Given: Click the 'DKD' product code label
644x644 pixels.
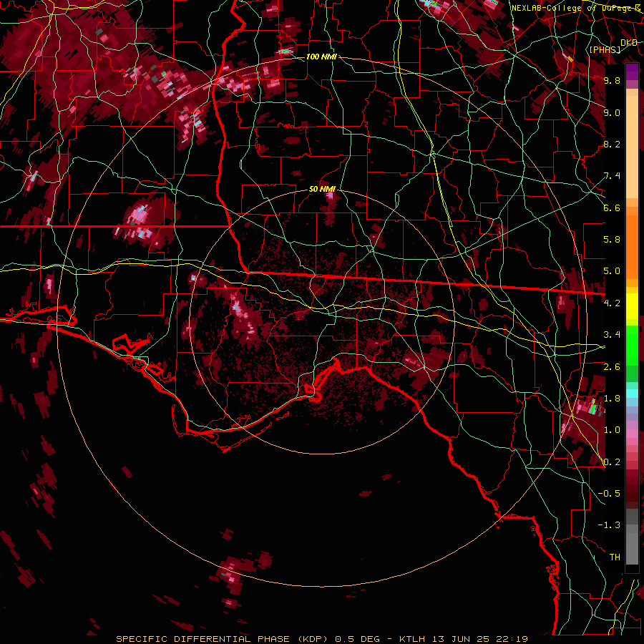Looking at the screenshot, I should 629,43.
